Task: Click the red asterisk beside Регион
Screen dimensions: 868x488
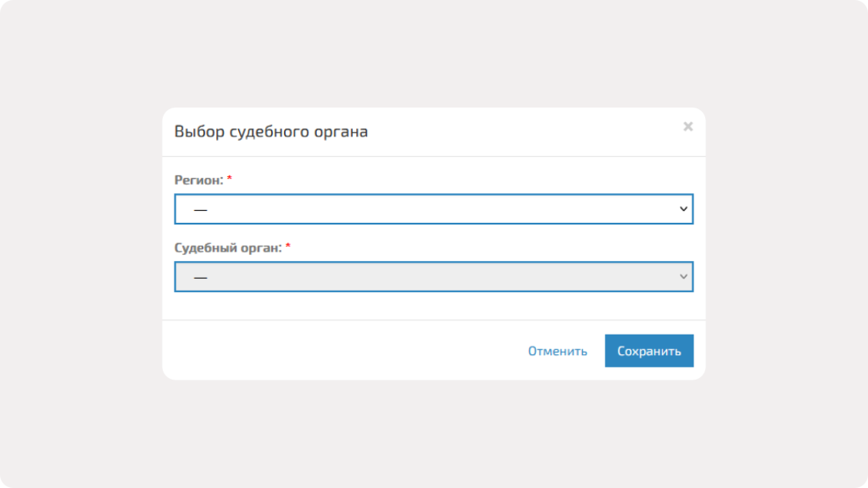Action: (230, 180)
